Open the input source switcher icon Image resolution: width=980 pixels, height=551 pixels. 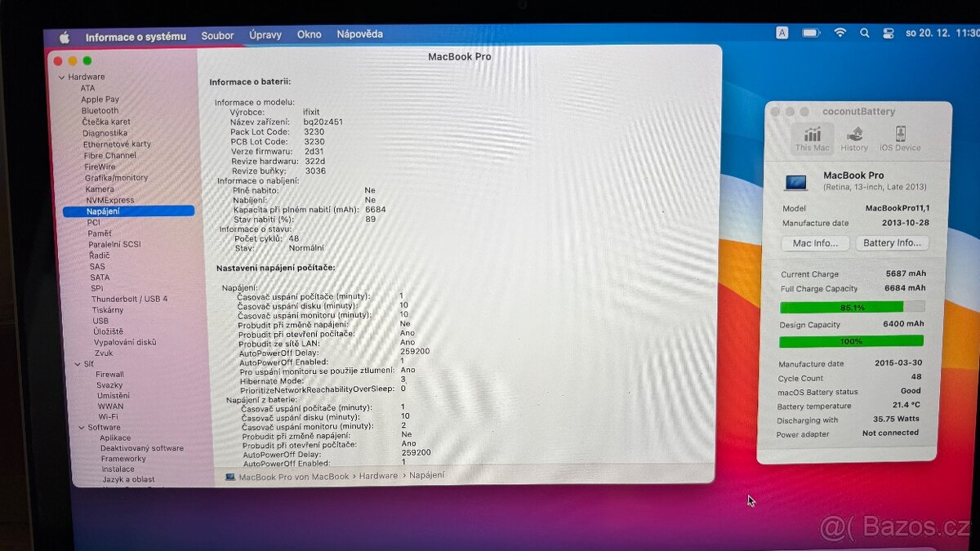[782, 33]
